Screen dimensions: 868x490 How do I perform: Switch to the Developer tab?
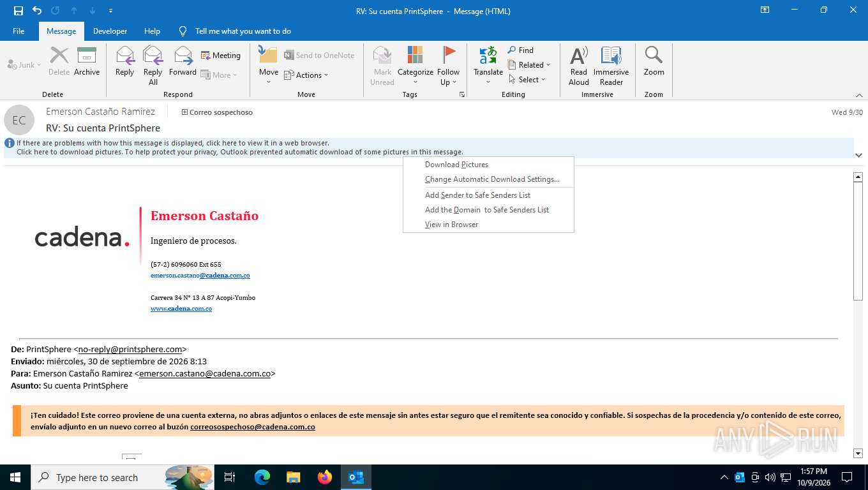pos(110,31)
